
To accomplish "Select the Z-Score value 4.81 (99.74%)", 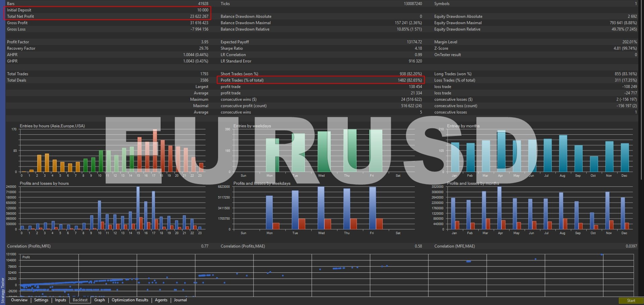I will (x=625, y=48).
